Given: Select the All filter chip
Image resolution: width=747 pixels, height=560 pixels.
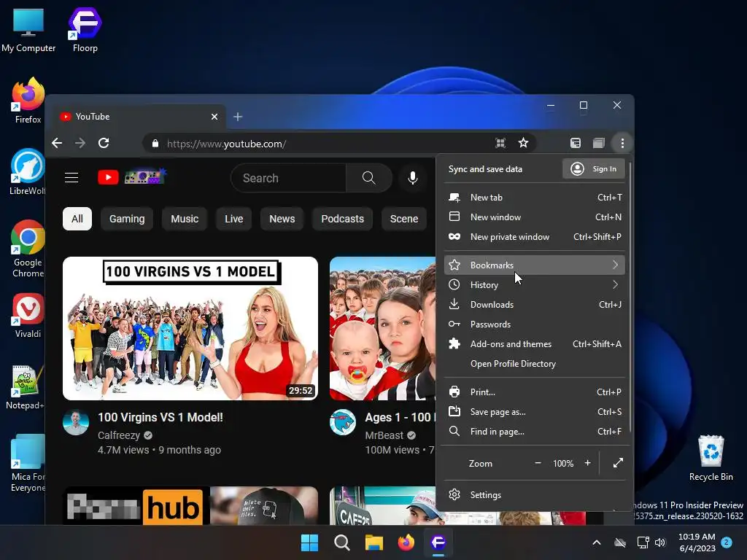Looking at the screenshot, I should point(77,219).
